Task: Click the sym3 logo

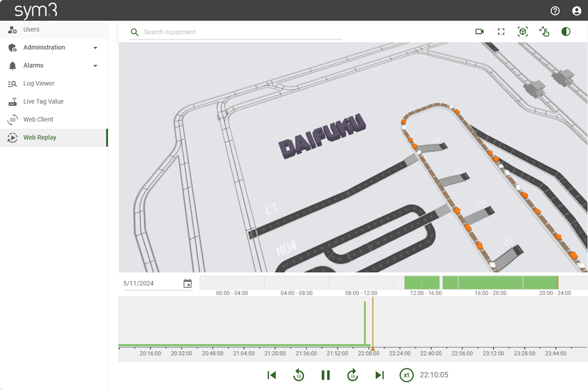Action: tap(36, 11)
